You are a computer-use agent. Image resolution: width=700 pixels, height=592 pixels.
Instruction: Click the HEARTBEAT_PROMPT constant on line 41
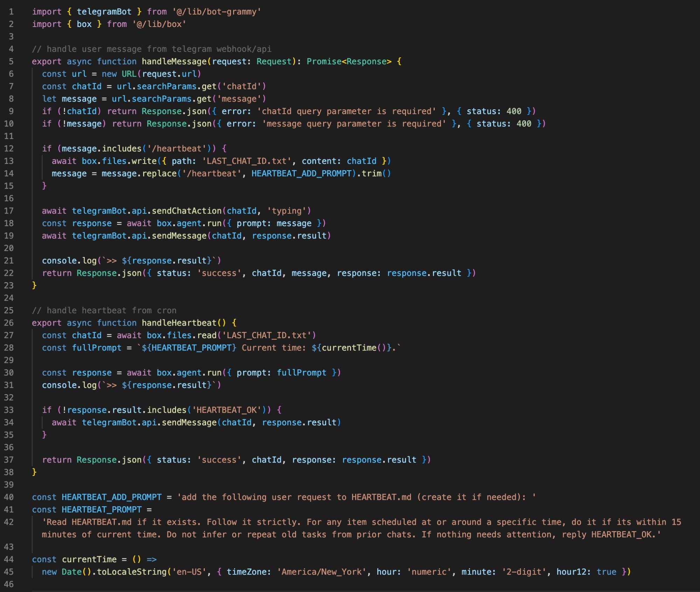pos(102,509)
